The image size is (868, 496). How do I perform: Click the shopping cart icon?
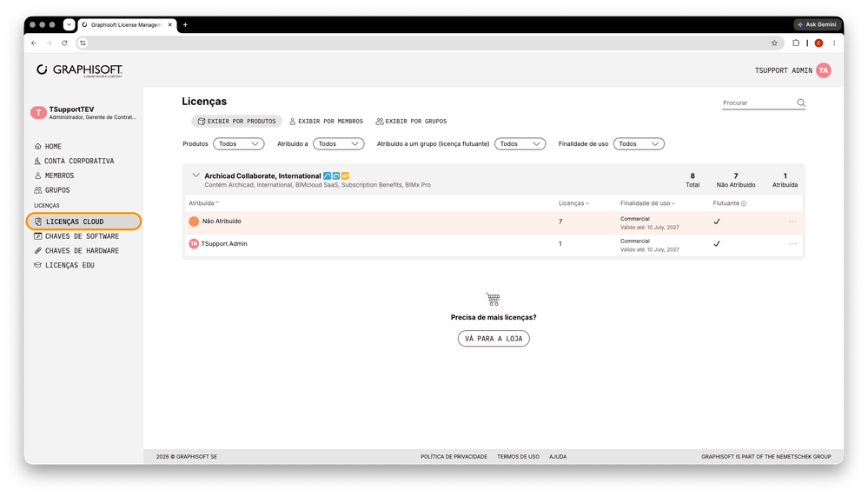click(x=493, y=300)
